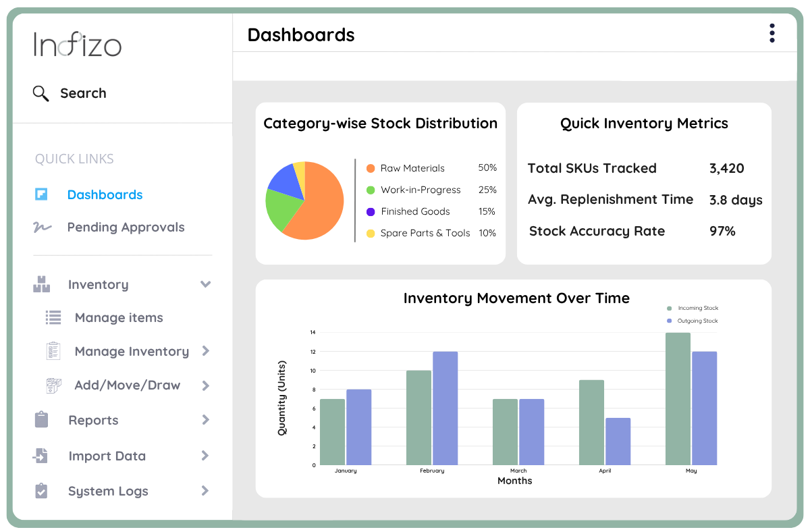
Task: Select the Add/Move/Draw notes icon
Action: point(53,385)
